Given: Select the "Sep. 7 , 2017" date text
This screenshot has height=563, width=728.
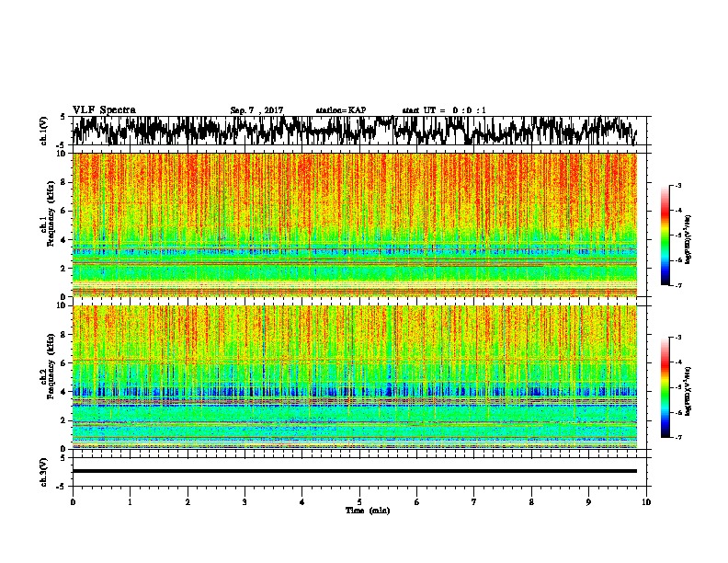Looking at the screenshot, I should [x=256, y=110].
